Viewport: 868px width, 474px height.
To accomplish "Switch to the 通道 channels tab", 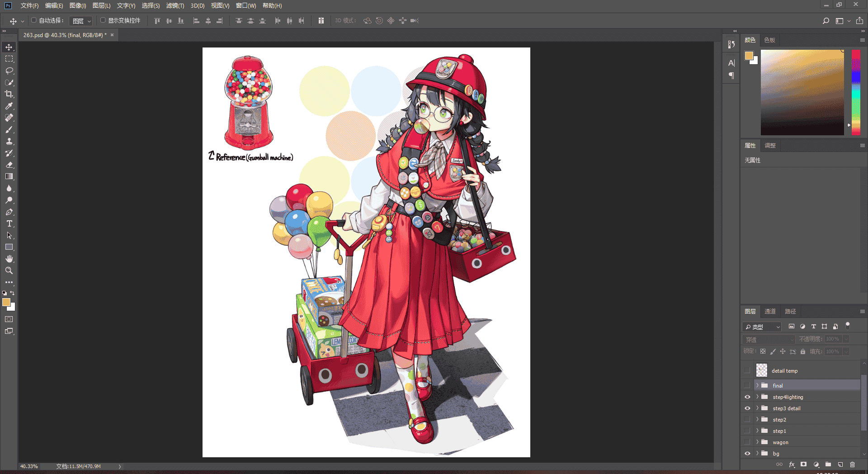I will point(770,312).
